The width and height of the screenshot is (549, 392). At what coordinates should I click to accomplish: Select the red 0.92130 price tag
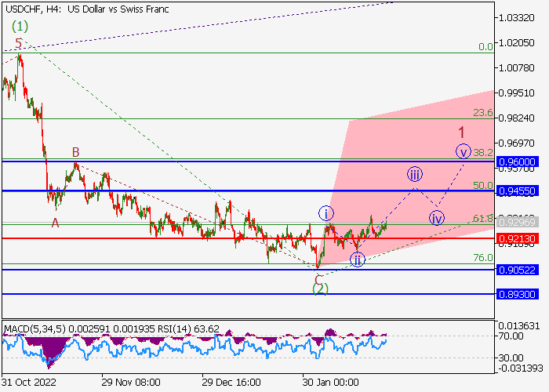click(x=517, y=238)
